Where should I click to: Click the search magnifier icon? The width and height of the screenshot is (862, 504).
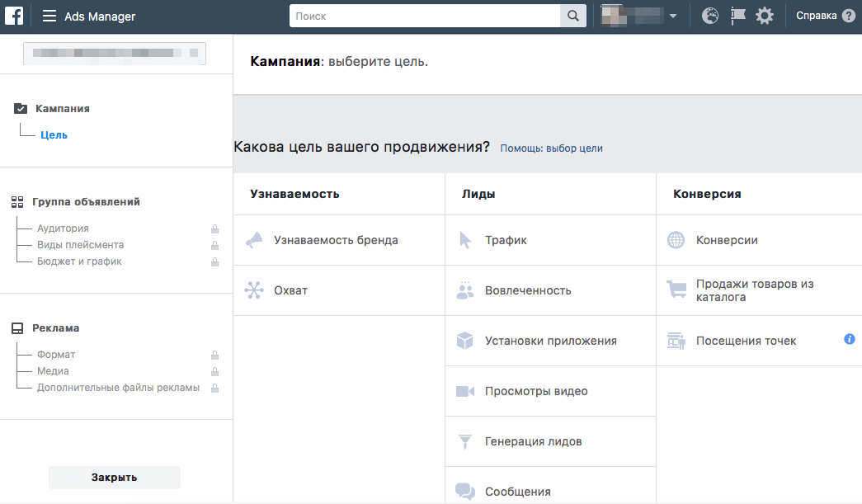click(573, 15)
